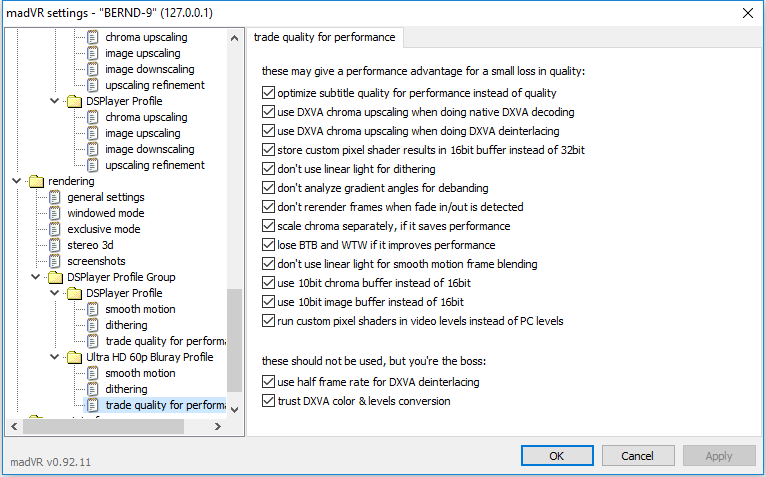The height and width of the screenshot is (477, 766).
Task: Collapse the DSPlayer Profile Group node
Action: point(36,277)
